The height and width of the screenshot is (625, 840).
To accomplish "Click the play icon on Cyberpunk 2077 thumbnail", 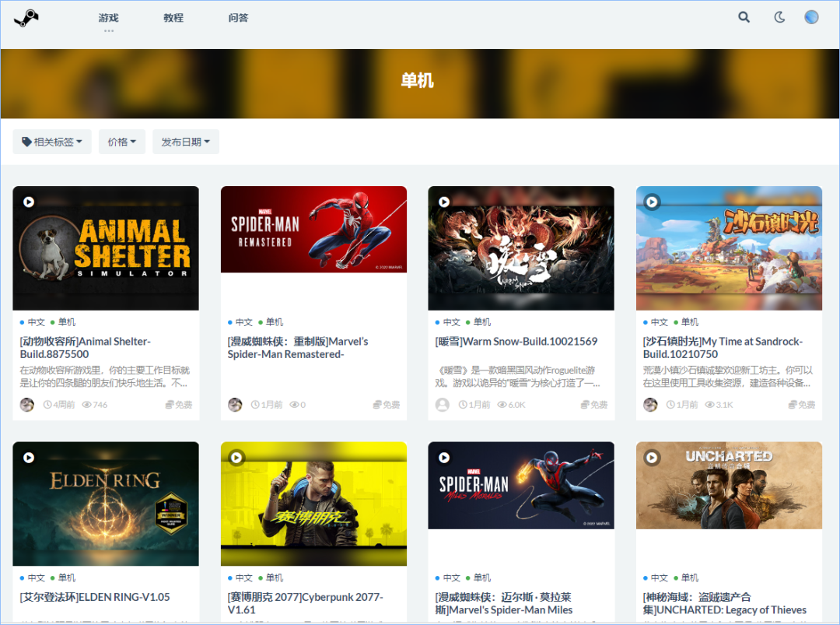I will pos(236,458).
